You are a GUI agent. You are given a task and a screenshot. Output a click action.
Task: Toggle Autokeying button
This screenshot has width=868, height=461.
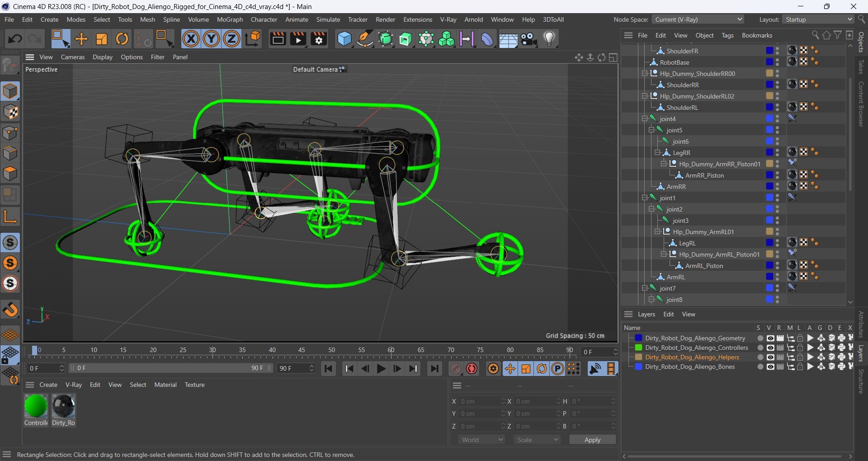(x=472, y=369)
